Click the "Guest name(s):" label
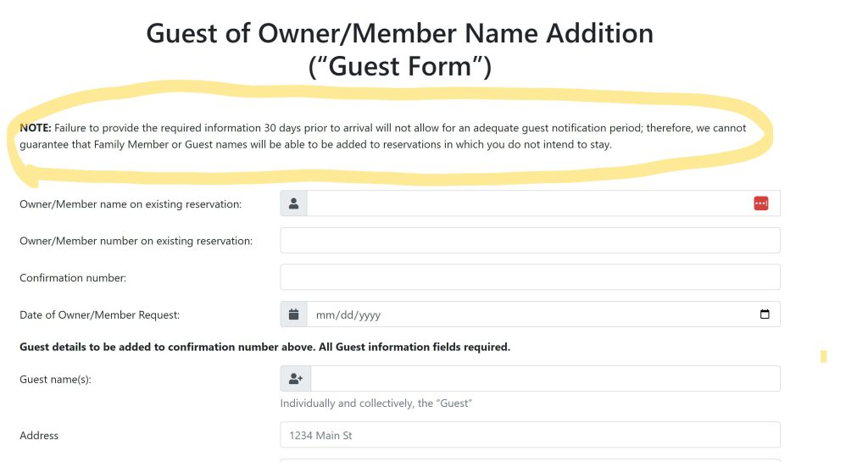This screenshot has width=868, height=462. (x=55, y=380)
